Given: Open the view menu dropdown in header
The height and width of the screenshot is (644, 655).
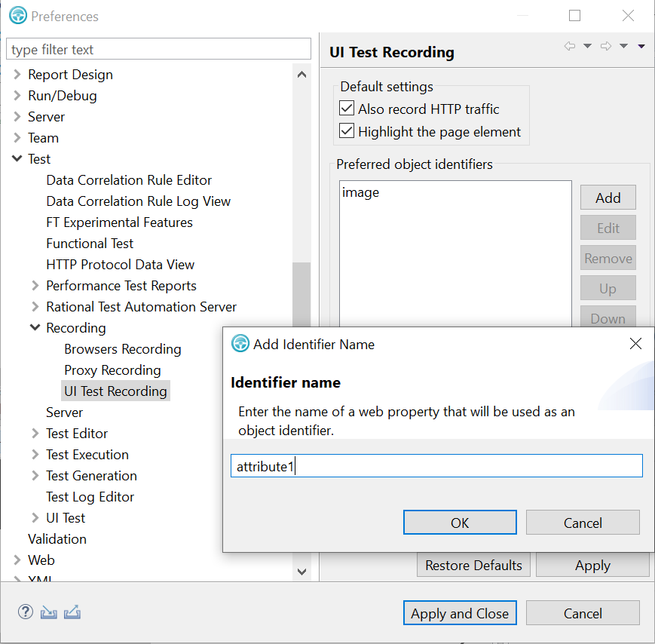Looking at the screenshot, I should coord(641,46).
